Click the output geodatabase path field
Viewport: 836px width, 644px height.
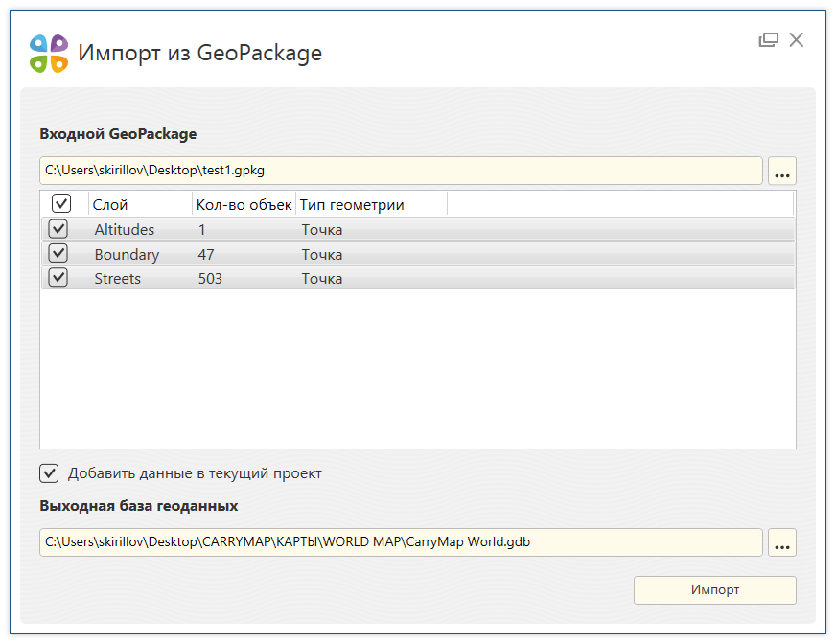pyautogui.click(x=401, y=542)
